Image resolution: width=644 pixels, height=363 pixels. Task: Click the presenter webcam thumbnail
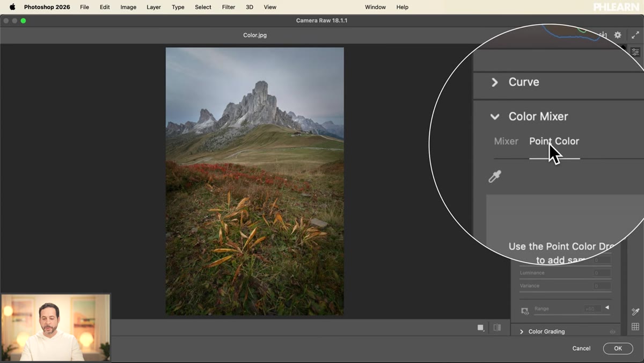[x=56, y=328]
